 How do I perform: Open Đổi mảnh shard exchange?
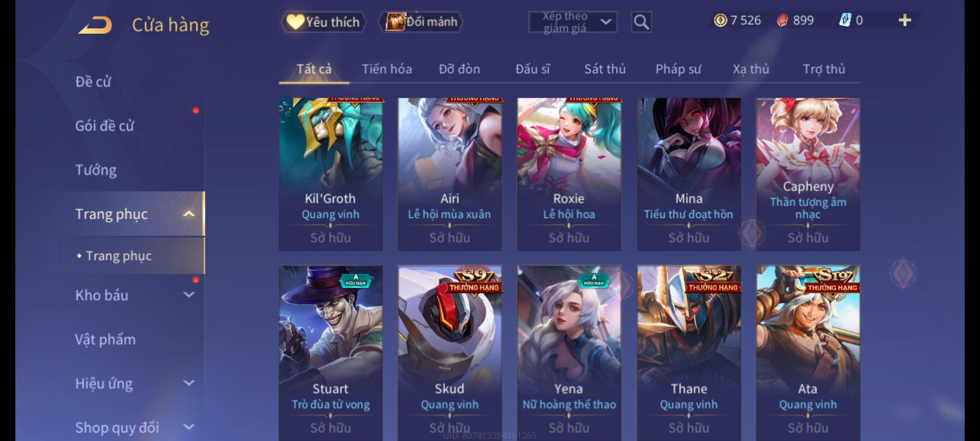pyautogui.click(x=422, y=22)
